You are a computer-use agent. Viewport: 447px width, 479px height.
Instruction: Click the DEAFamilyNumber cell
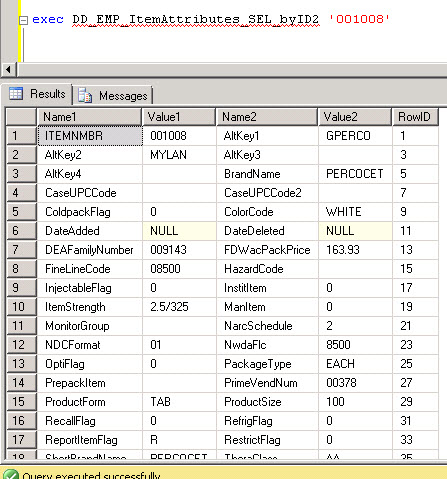pyautogui.click(x=90, y=250)
